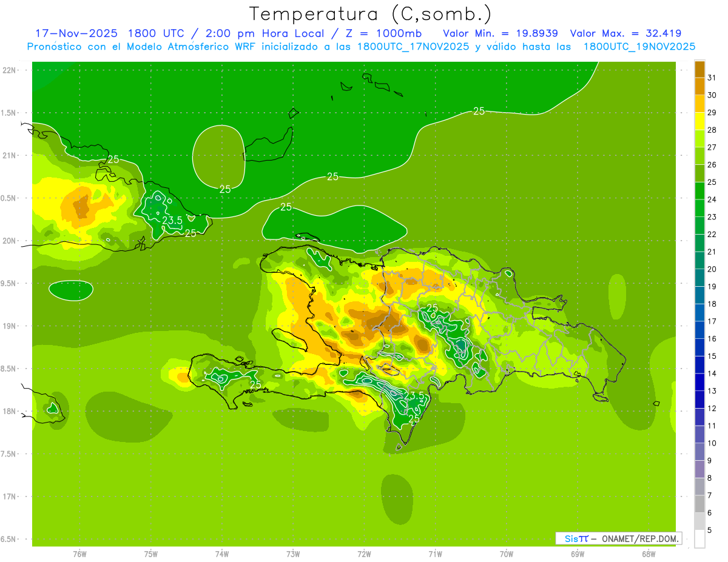
Task: Click the '29' label on the color scale
Action: tap(712, 113)
